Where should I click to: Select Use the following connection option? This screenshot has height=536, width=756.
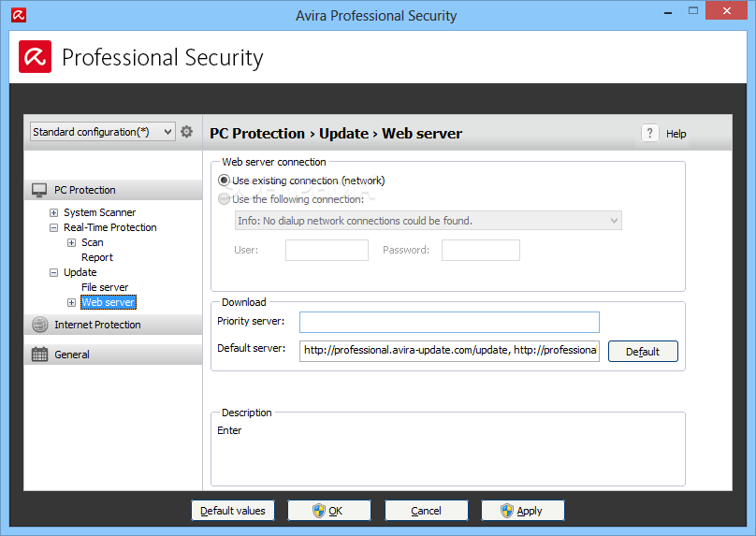(x=224, y=199)
